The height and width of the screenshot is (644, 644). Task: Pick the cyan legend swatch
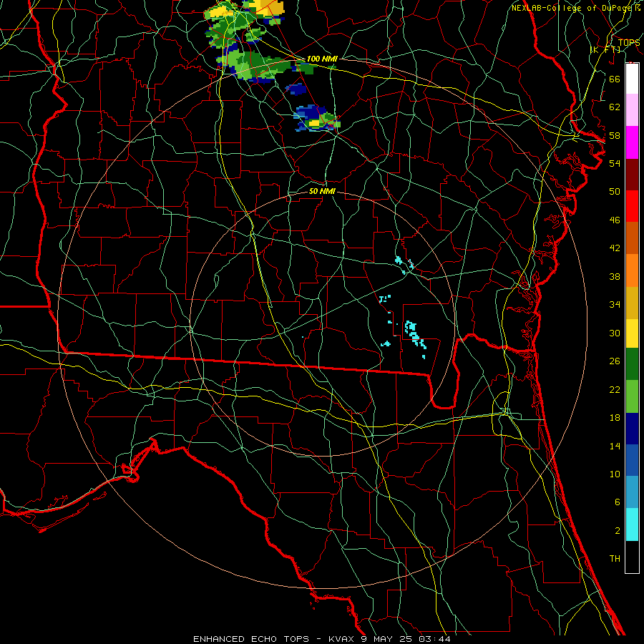pyautogui.click(x=632, y=525)
